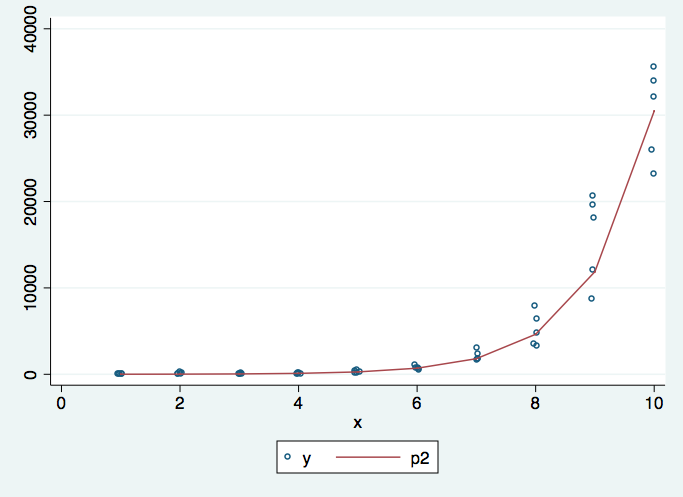Image resolution: width=683 pixels, height=497 pixels.
Task: Click the highest data point at x=10
Action: tap(653, 67)
